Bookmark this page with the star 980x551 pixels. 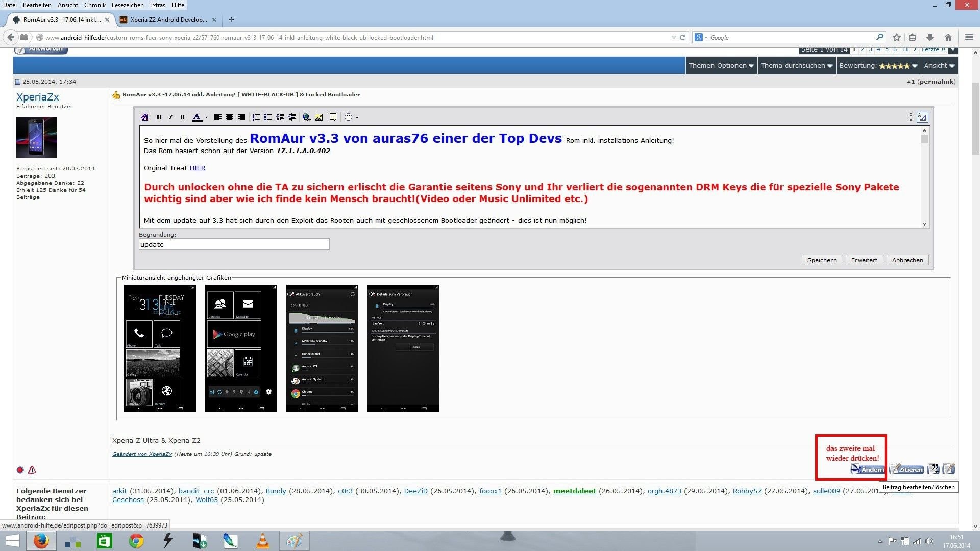(x=897, y=37)
